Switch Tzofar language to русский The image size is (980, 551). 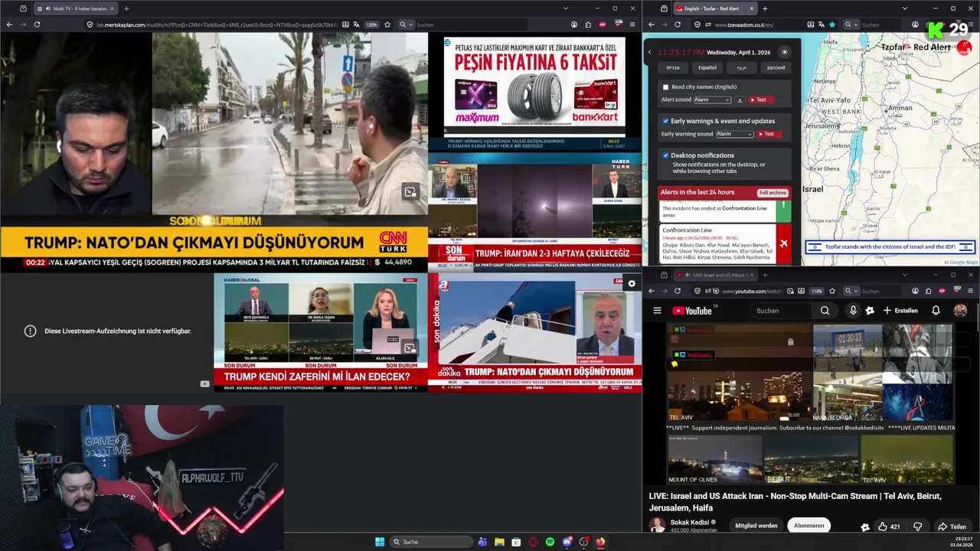point(776,67)
